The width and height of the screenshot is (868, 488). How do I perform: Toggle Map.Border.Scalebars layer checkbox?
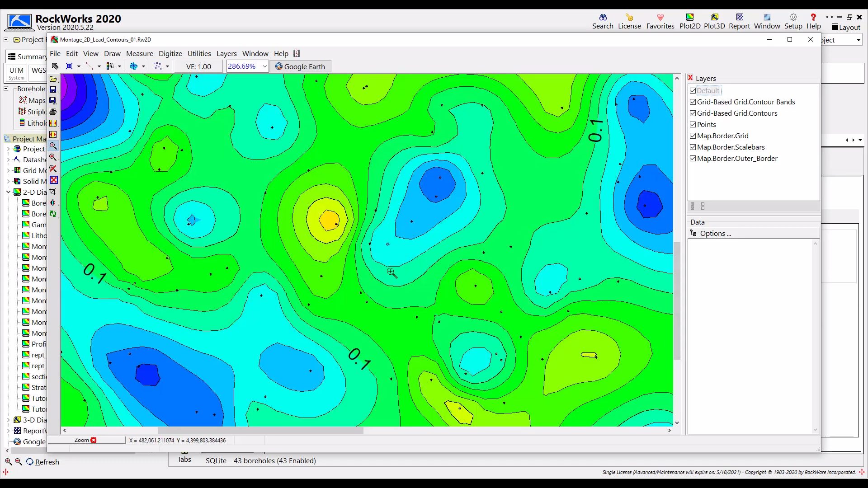(x=693, y=147)
